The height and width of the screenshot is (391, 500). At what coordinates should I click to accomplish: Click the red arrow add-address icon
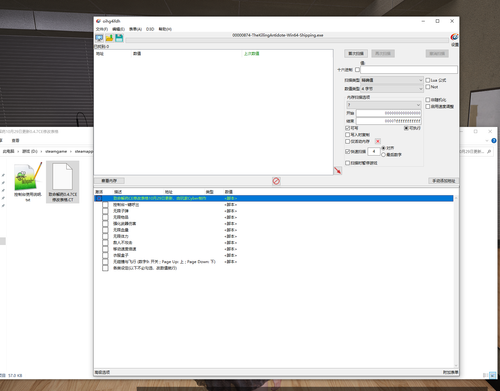tap(338, 170)
